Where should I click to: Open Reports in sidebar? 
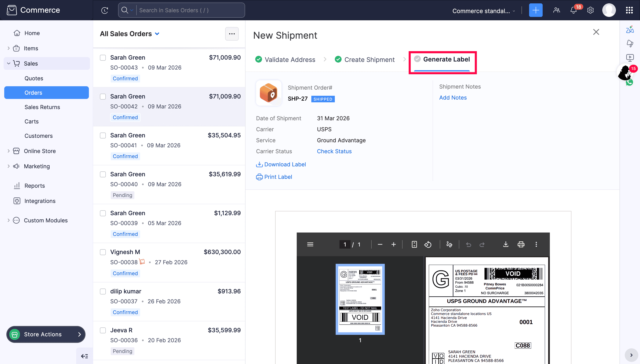click(x=34, y=186)
